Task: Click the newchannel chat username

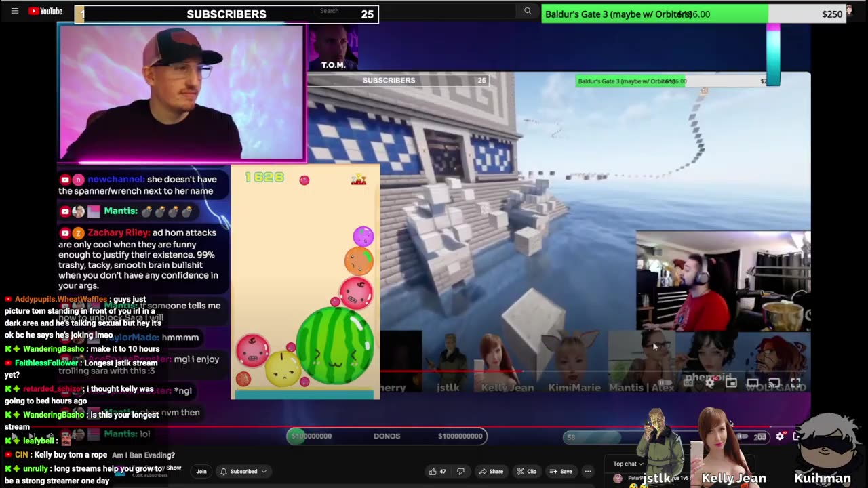Action: coord(116,179)
